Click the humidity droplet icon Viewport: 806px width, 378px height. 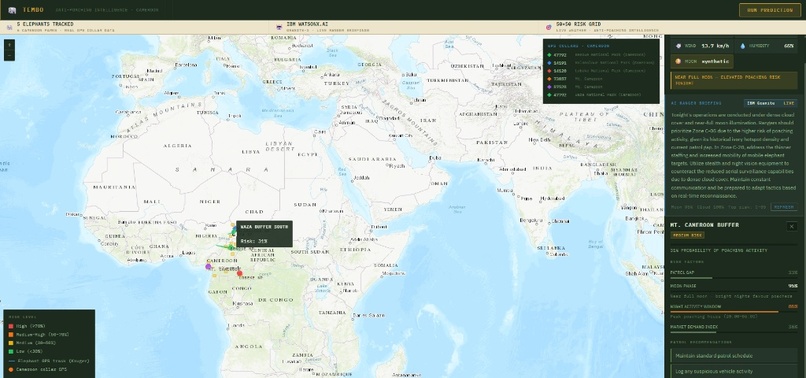pyautogui.click(x=742, y=46)
